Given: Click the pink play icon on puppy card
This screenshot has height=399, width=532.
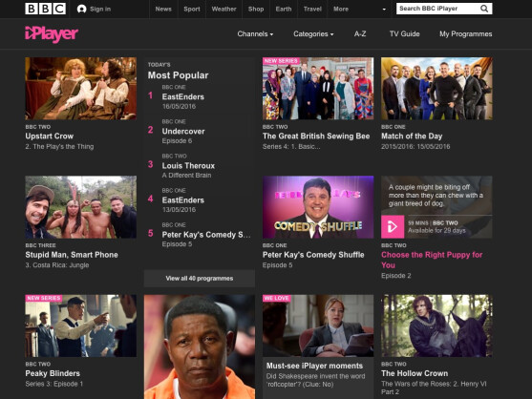Looking at the screenshot, I should click(x=393, y=226).
